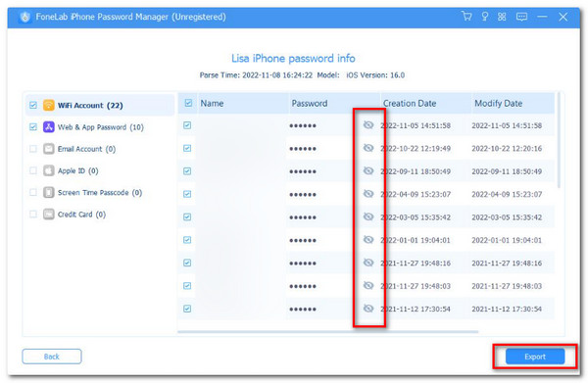Open the shopping cart purchase icon
Image resolution: width=588 pixels, height=383 pixels.
point(466,16)
